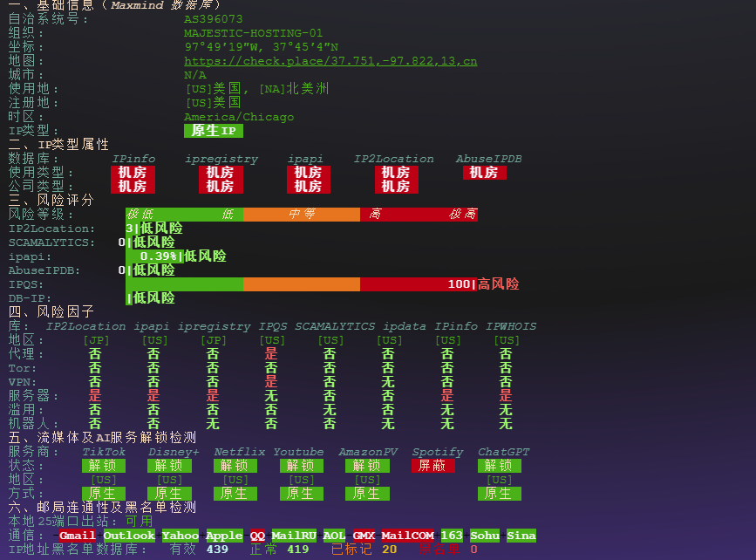
Task: Select the ipregistry database column header
Action: pyautogui.click(x=221, y=158)
